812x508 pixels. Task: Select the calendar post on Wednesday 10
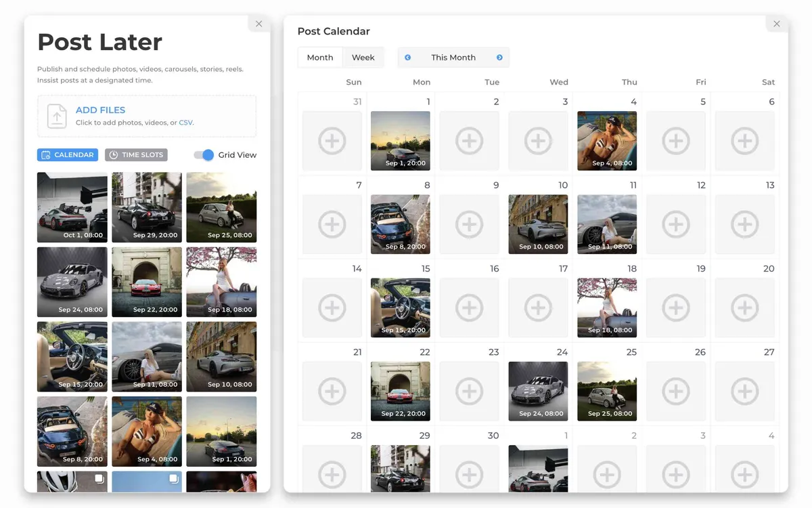coord(538,224)
